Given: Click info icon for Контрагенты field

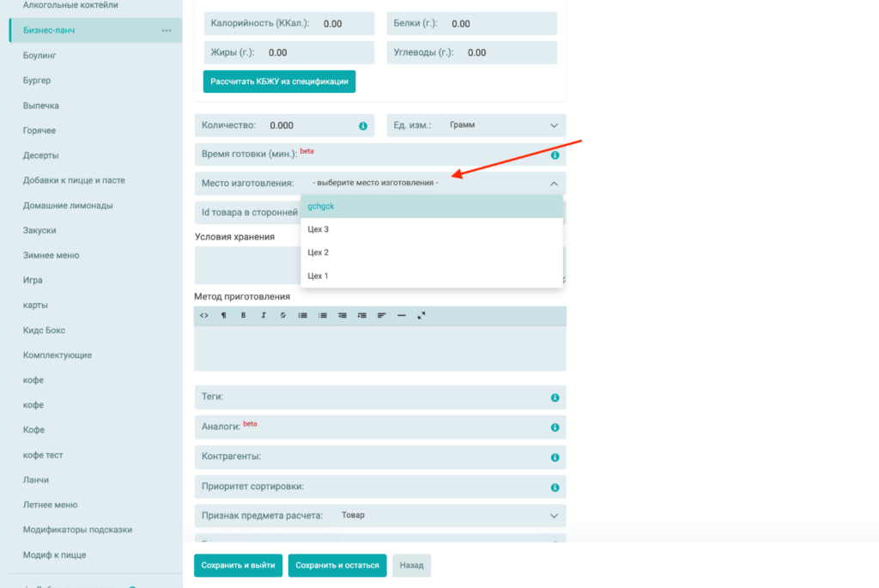Looking at the screenshot, I should (555, 458).
